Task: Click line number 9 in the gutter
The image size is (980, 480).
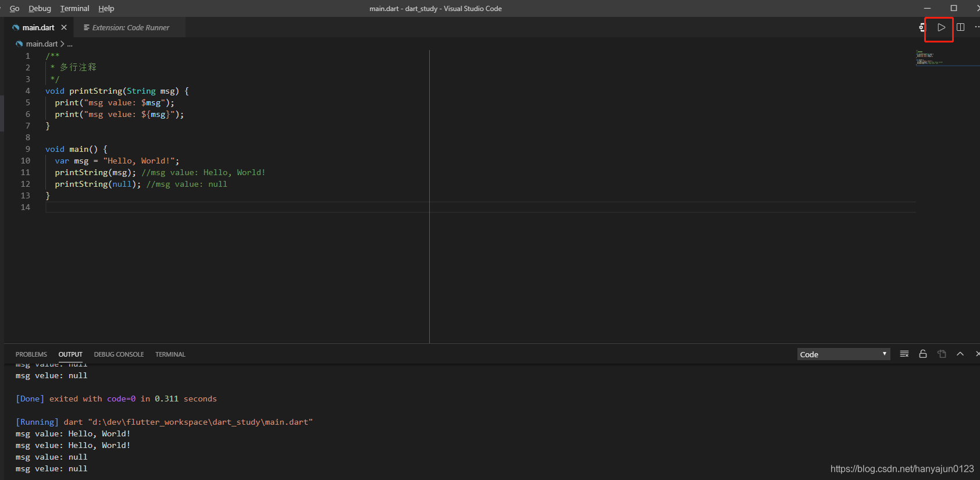Action: point(27,149)
